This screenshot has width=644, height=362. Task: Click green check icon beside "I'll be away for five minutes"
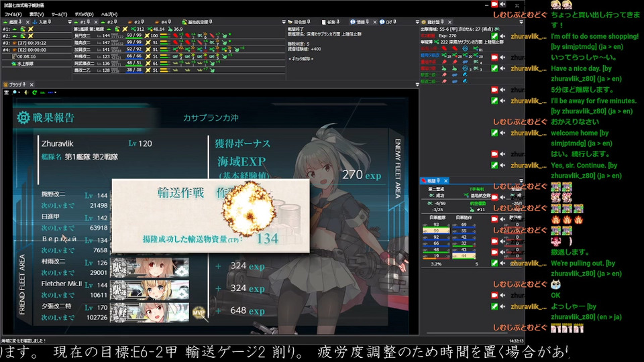[494, 101]
